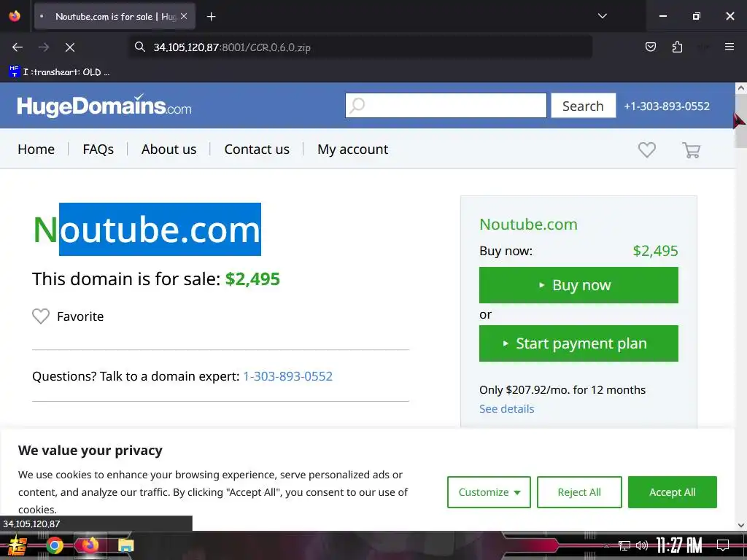Image resolution: width=747 pixels, height=560 pixels.
Task: Click Reject All cookies
Action: coord(579,492)
